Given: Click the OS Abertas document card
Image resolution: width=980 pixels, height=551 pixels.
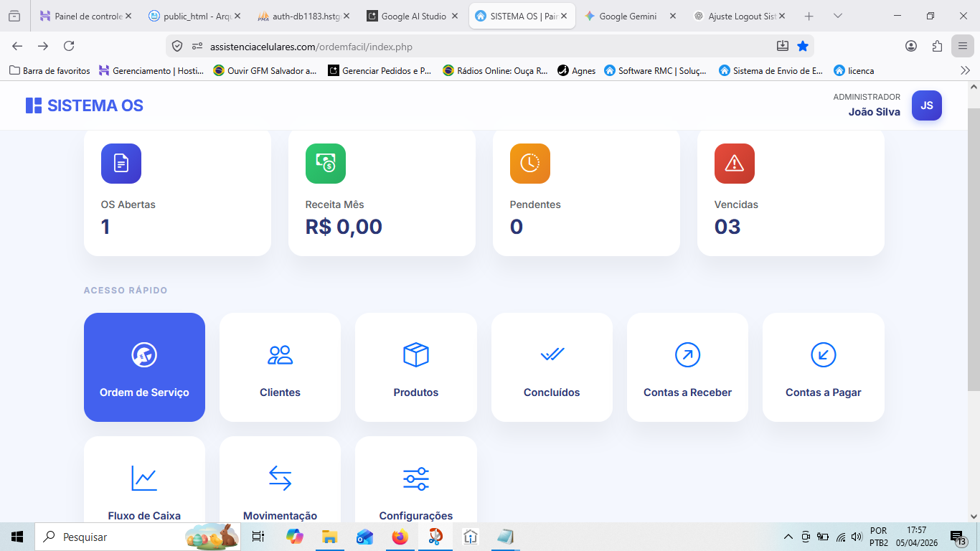Looking at the screenshot, I should point(177,192).
